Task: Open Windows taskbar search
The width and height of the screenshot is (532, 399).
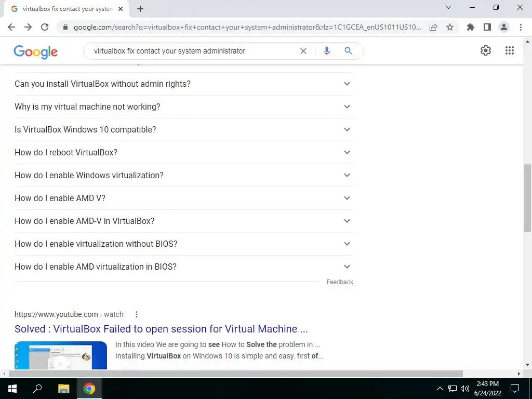Action: pos(37,389)
